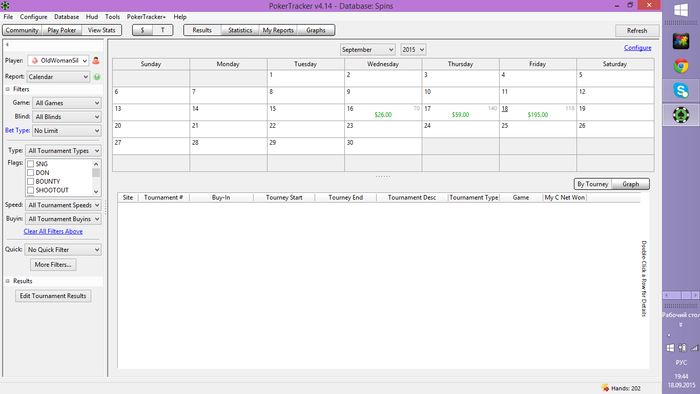The height and width of the screenshot is (394, 700).
Task: Open the Report dropdown showing Calendar
Action: (58, 77)
